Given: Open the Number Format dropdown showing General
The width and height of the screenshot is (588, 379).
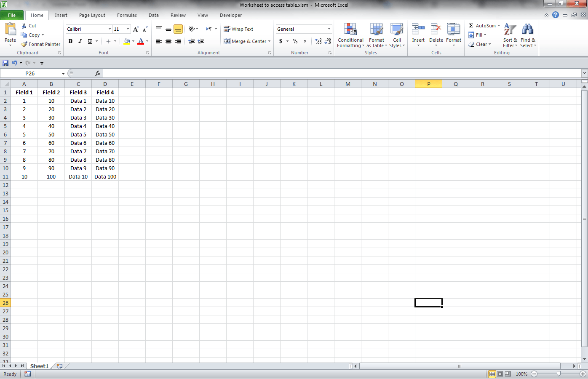Looking at the screenshot, I should (x=304, y=29).
